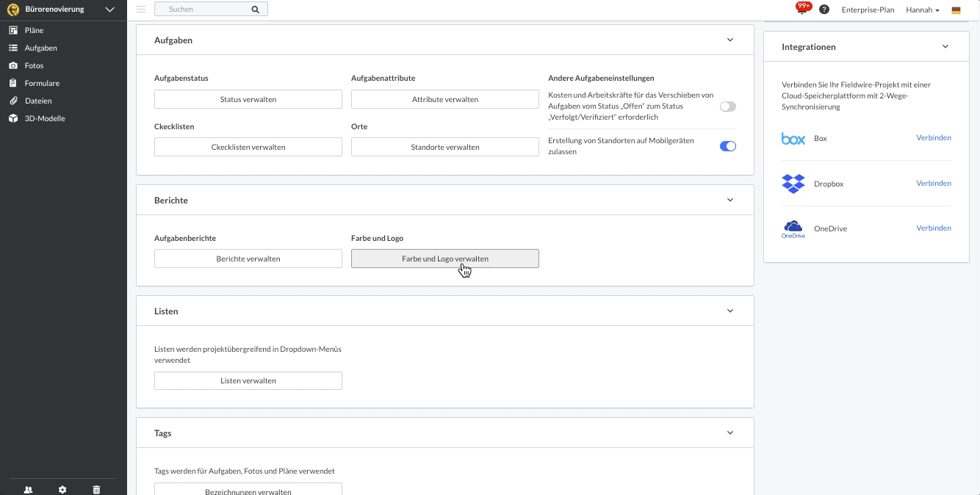Click the hamburger menu icon
This screenshot has width=980, height=495.
[x=141, y=10]
